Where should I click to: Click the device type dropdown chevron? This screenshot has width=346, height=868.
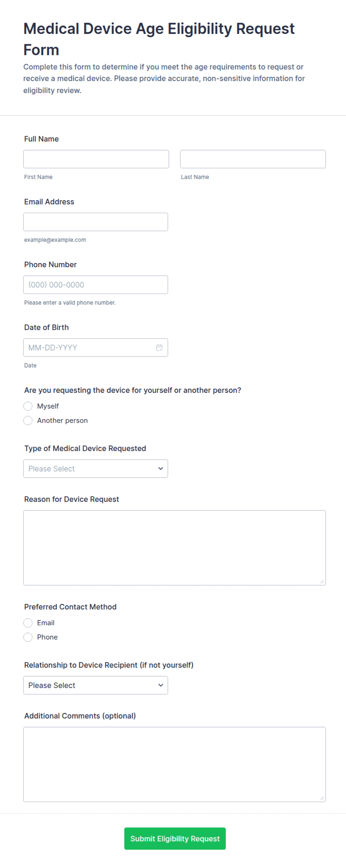tap(161, 469)
